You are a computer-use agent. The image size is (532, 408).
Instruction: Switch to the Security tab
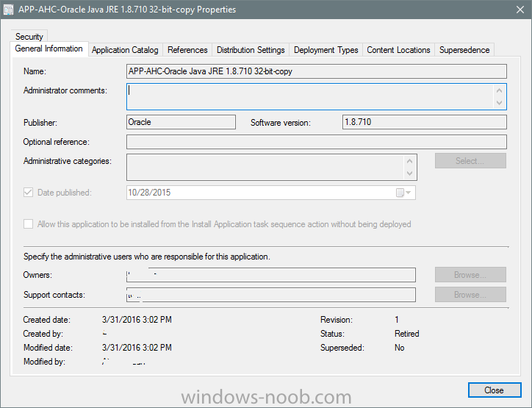click(29, 37)
